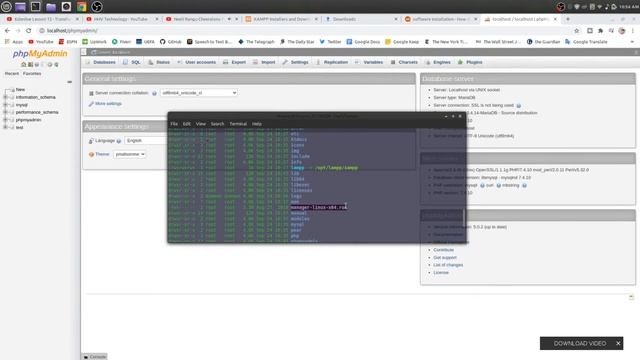Open the Search menu in the terminal
Viewport: 640px width, 360px height.
(218, 124)
